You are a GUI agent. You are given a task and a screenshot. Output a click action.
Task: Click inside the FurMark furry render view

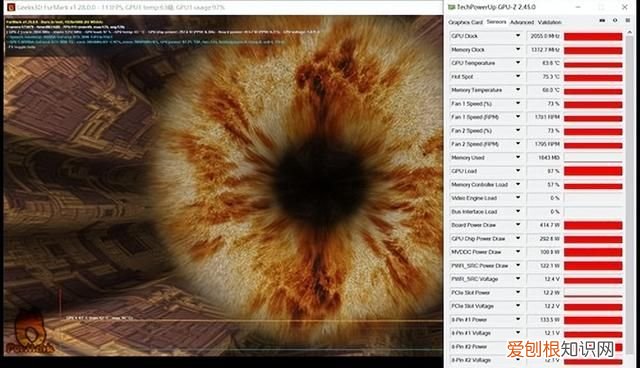point(224,186)
